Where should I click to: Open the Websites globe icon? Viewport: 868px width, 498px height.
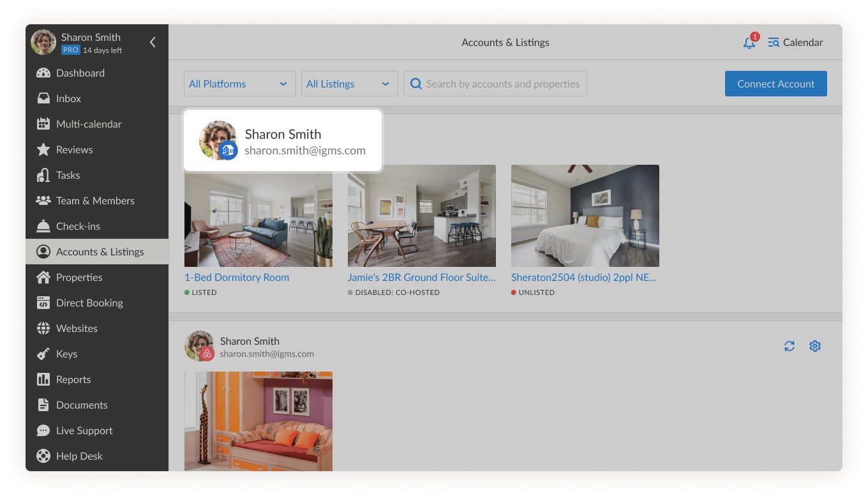pos(43,328)
